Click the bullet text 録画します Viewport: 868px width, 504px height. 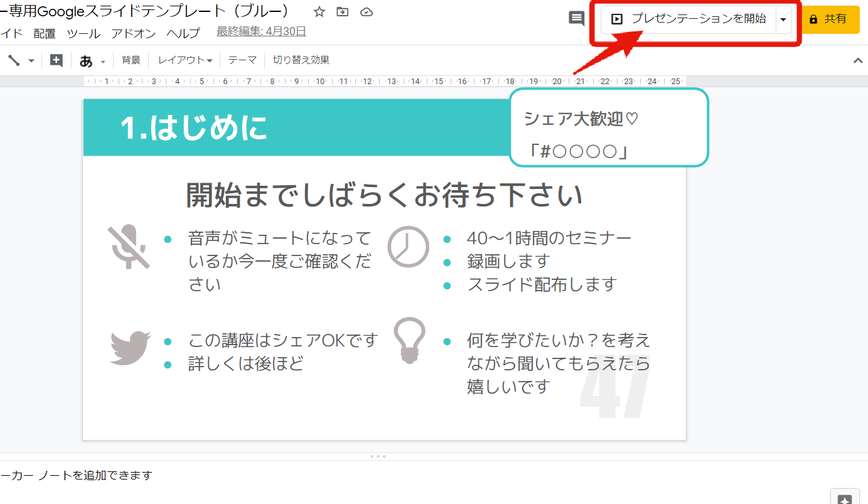point(508,261)
